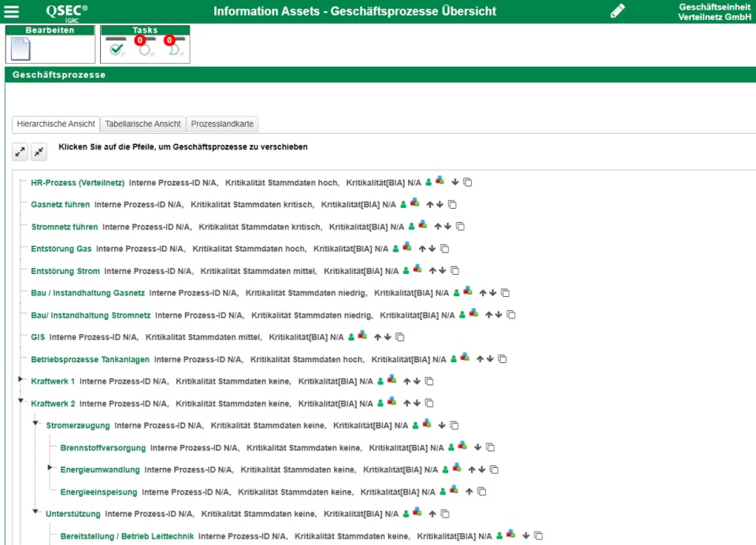
Task: Copy the Unterstützung process
Action: click(445, 513)
